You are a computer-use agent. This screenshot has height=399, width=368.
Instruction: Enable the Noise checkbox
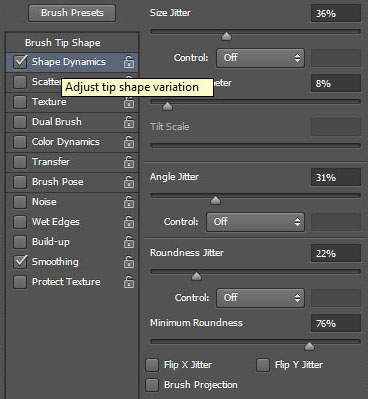pos(20,202)
